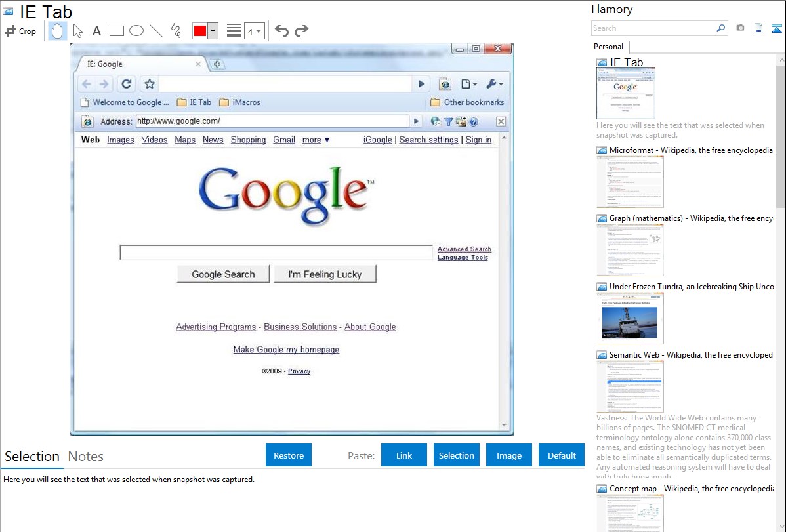Open the iMacros bookmarks folder

point(239,102)
